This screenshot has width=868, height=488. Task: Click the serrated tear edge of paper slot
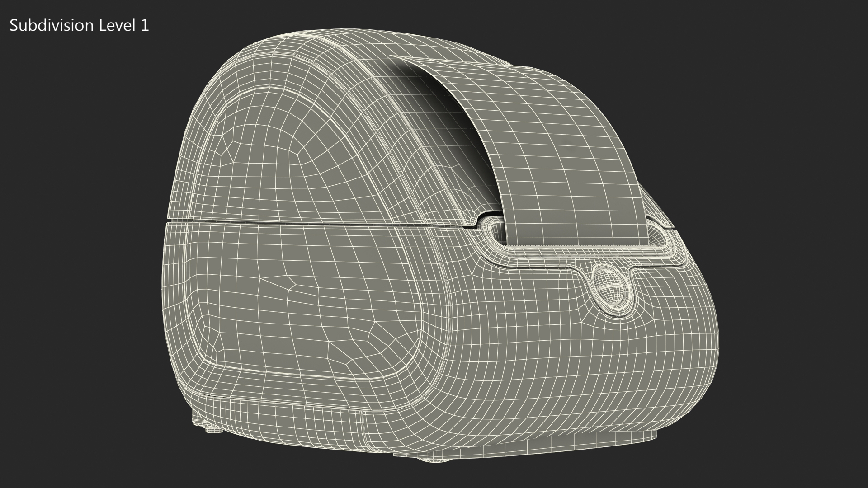pyautogui.click(x=579, y=245)
